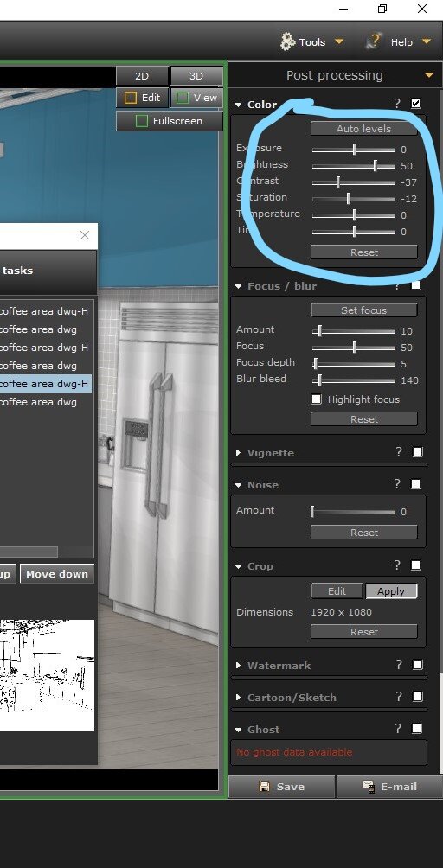
Task: Open the Post processing dropdown arrow
Action: click(x=428, y=75)
